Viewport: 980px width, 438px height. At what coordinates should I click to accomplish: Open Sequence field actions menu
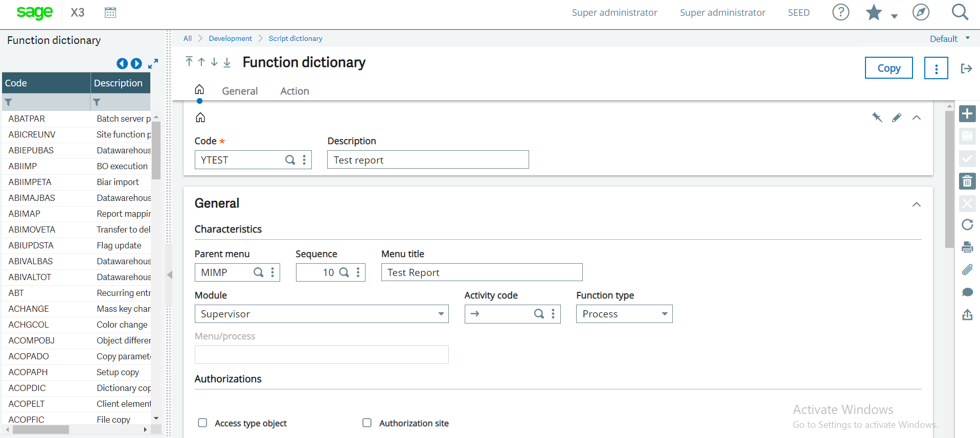pos(358,272)
